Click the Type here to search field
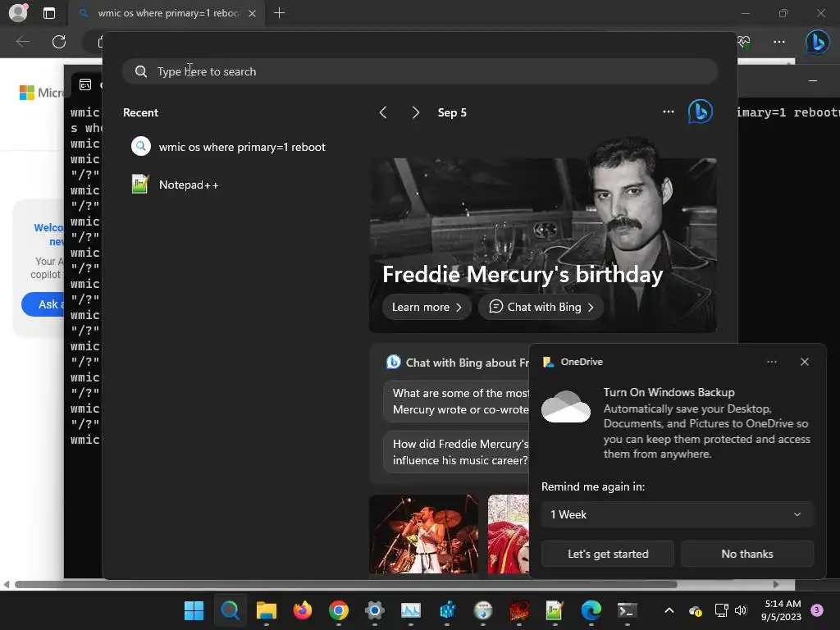Viewport: 840px width, 630px height. [x=419, y=71]
